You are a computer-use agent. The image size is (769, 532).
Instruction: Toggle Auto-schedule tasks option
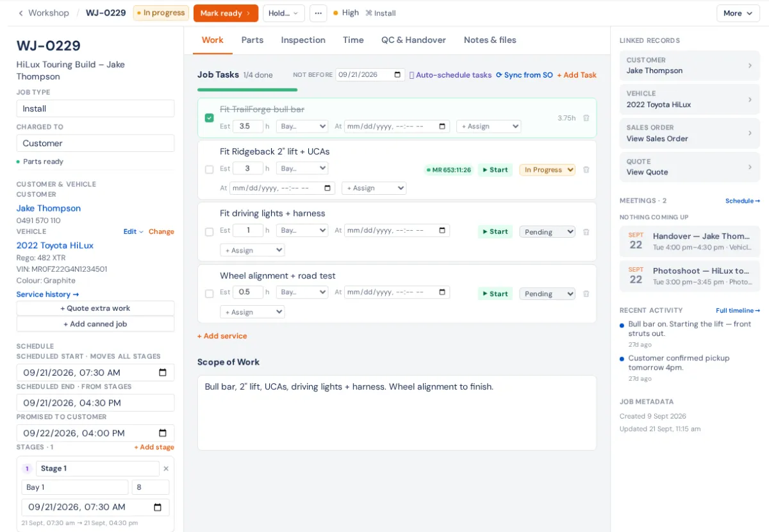coord(451,75)
